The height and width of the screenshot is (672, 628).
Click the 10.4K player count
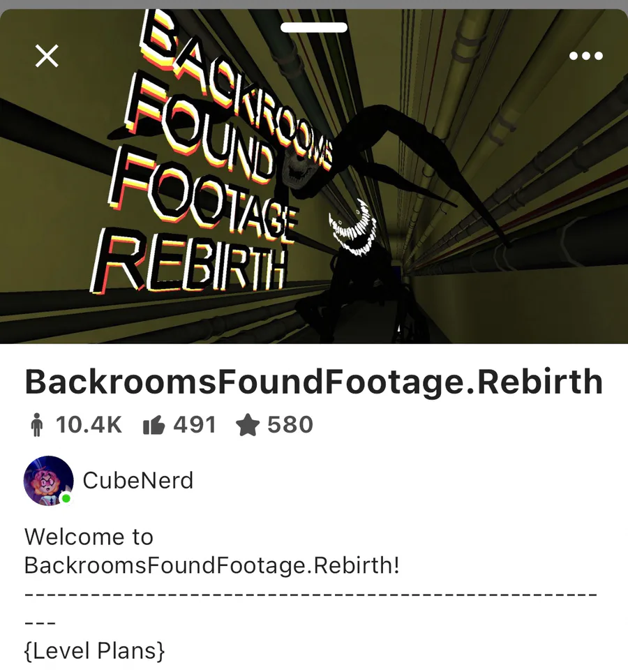[89, 425]
